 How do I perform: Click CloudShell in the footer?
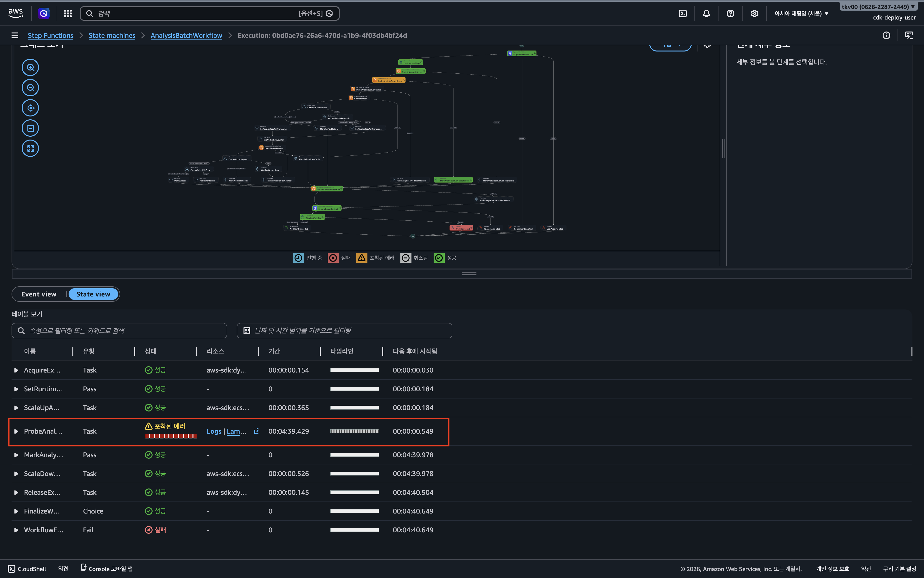(x=27, y=569)
